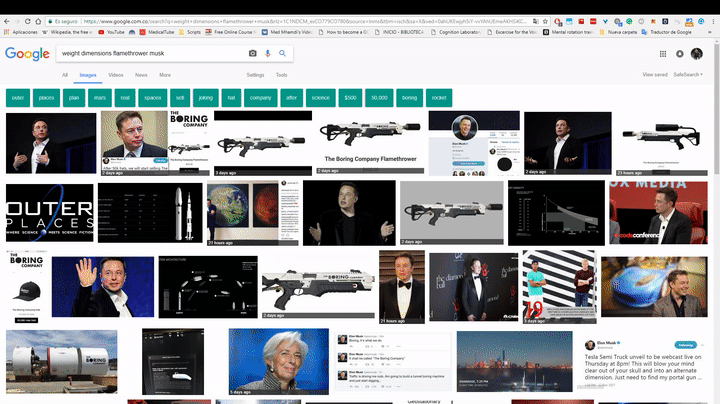
Task: Reload the page in browser toolbar
Action: pos(28,21)
